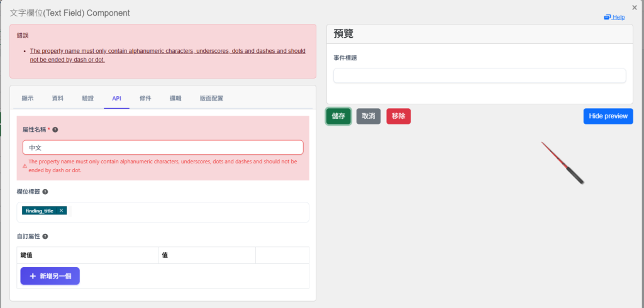Click the 事件標題 preview text field

pyautogui.click(x=480, y=75)
